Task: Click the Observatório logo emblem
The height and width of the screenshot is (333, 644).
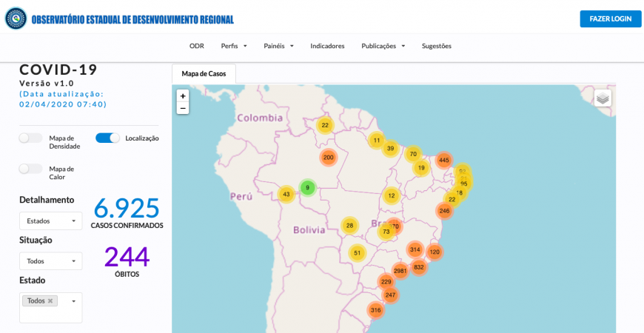Action: (16, 18)
